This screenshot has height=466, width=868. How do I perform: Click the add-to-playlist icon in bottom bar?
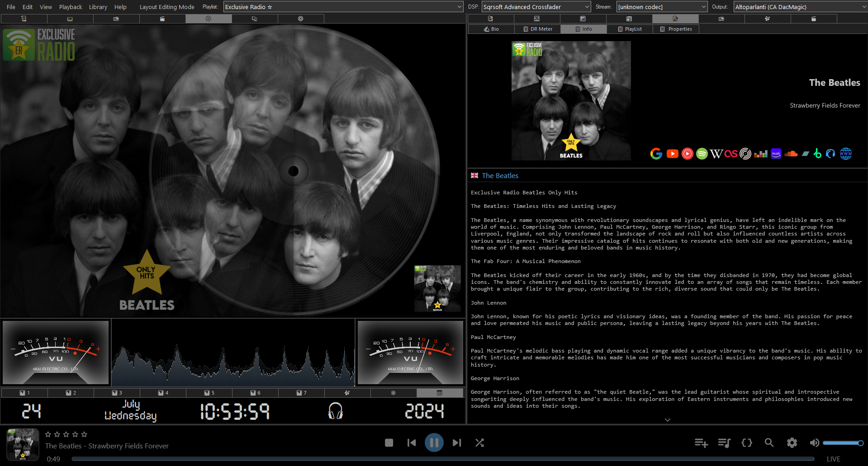click(x=701, y=443)
